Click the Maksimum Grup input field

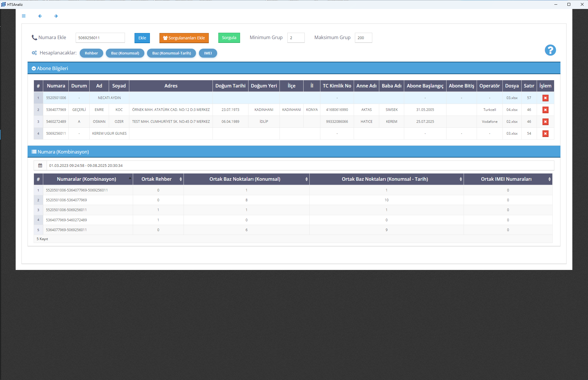click(364, 38)
